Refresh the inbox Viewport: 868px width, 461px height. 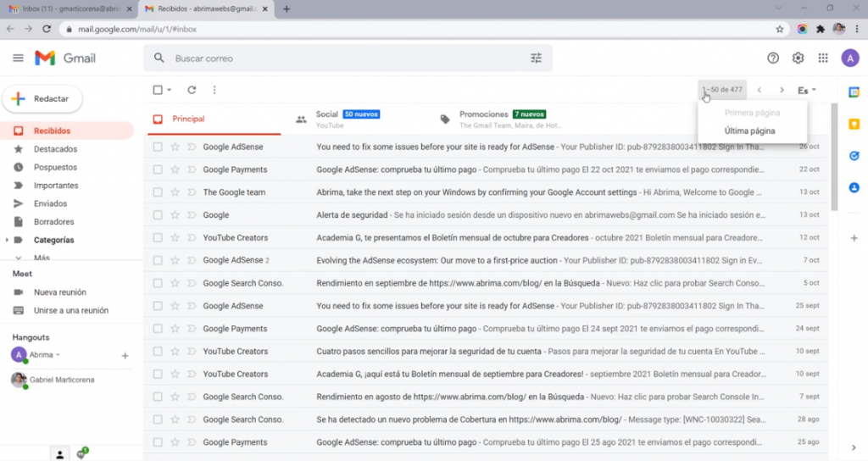click(x=192, y=90)
